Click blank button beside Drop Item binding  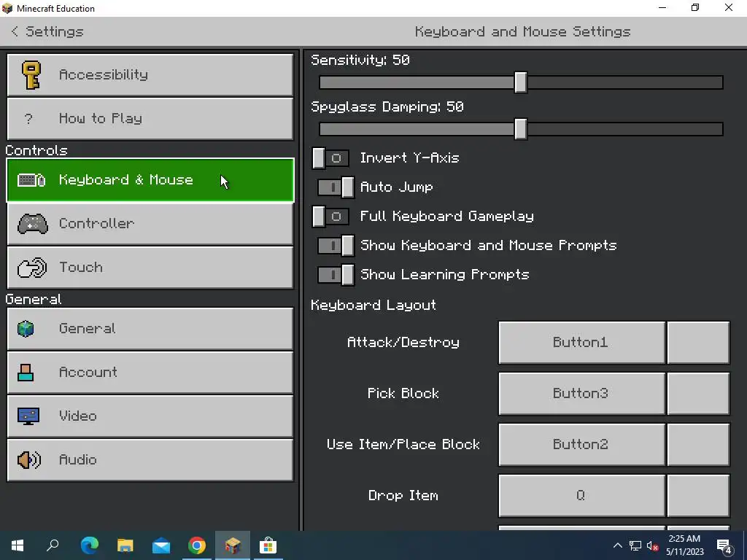pyautogui.click(x=698, y=496)
